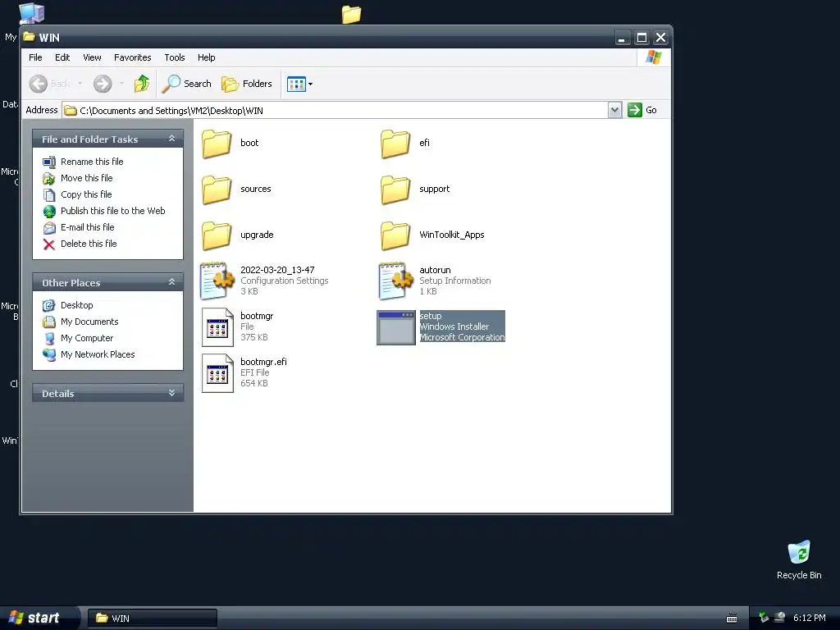Open the Recycle Bin on desktop
The height and width of the screenshot is (630, 840).
[799, 552]
